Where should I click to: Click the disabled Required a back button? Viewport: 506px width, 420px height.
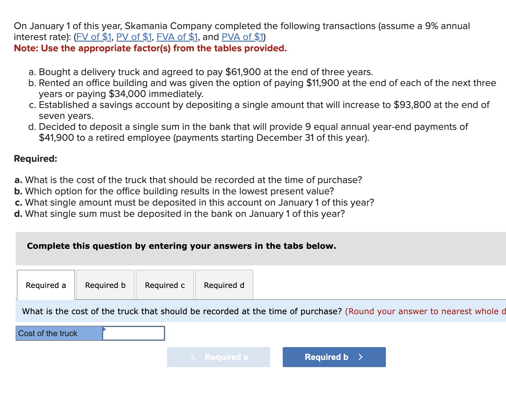pos(218,357)
